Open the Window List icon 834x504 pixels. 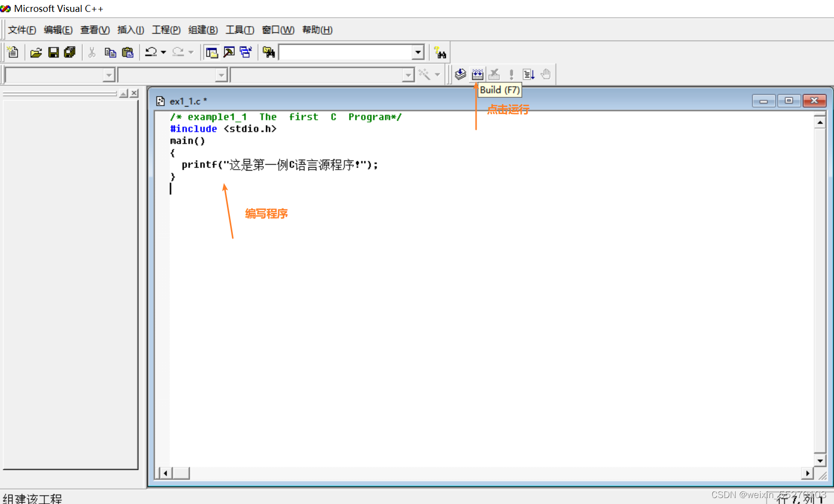[246, 52]
